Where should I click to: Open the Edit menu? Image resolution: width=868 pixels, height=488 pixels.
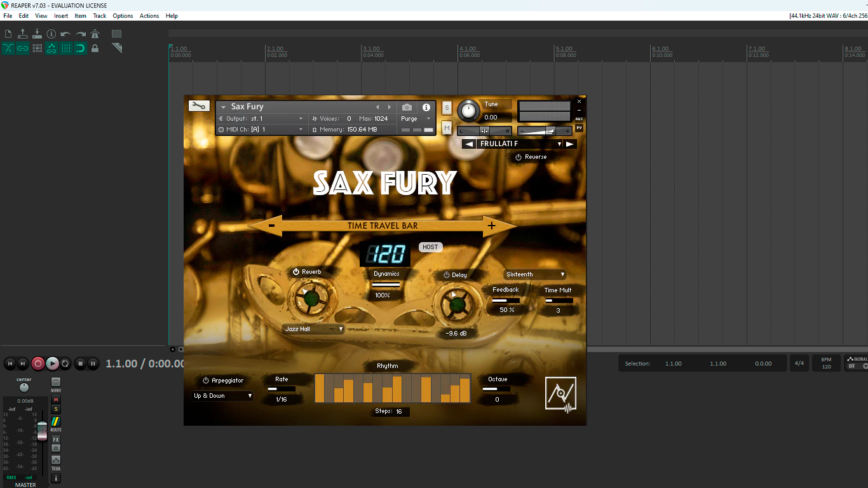(24, 16)
